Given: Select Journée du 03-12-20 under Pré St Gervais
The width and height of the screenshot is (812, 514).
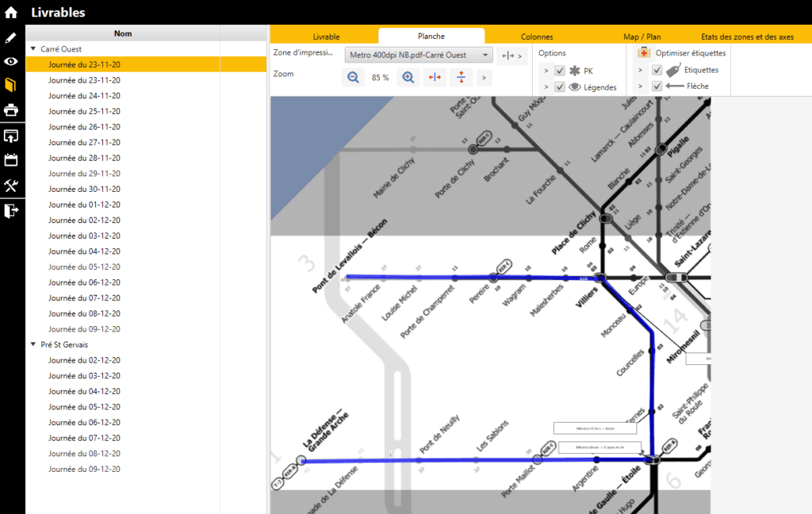Looking at the screenshot, I should point(84,376).
